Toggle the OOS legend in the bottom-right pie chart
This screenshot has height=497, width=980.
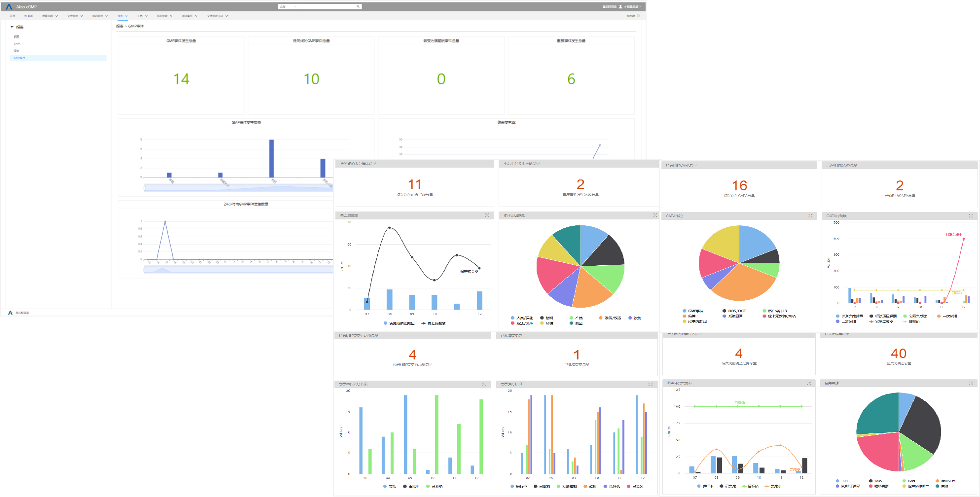[875, 481]
